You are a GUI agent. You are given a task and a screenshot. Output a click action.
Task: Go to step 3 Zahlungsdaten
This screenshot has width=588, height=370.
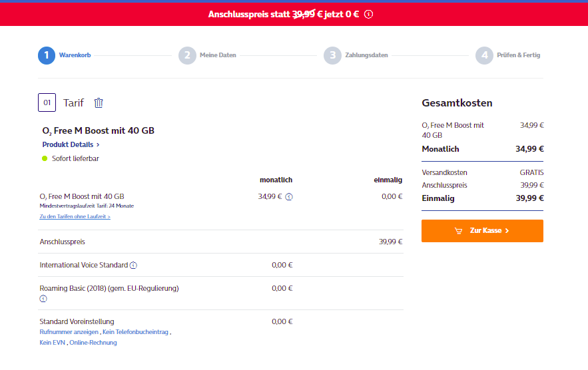(356, 55)
